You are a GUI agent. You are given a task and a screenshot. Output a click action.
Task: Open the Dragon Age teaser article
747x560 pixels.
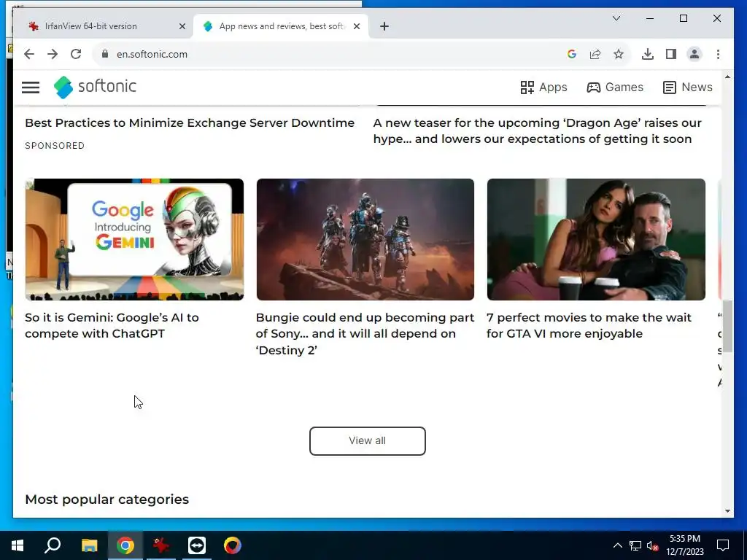538,131
